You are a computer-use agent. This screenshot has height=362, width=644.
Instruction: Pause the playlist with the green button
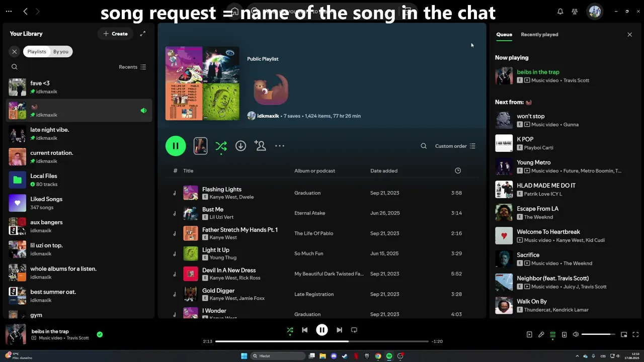tap(176, 146)
